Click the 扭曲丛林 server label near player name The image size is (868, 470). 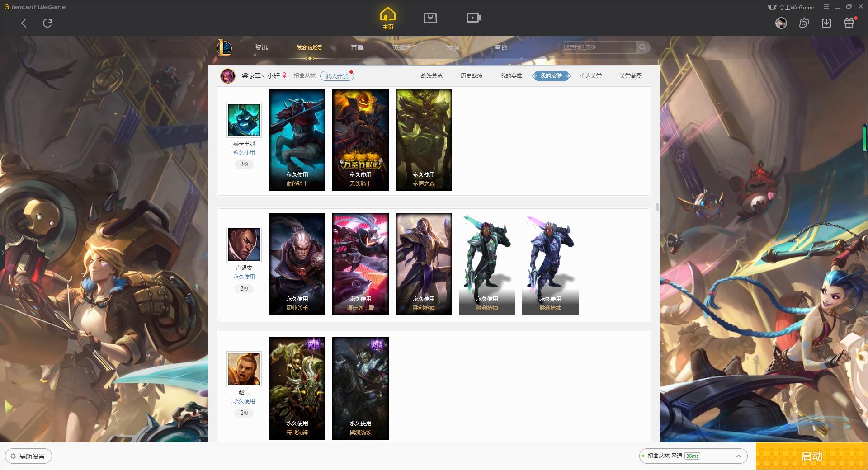pos(305,76)
